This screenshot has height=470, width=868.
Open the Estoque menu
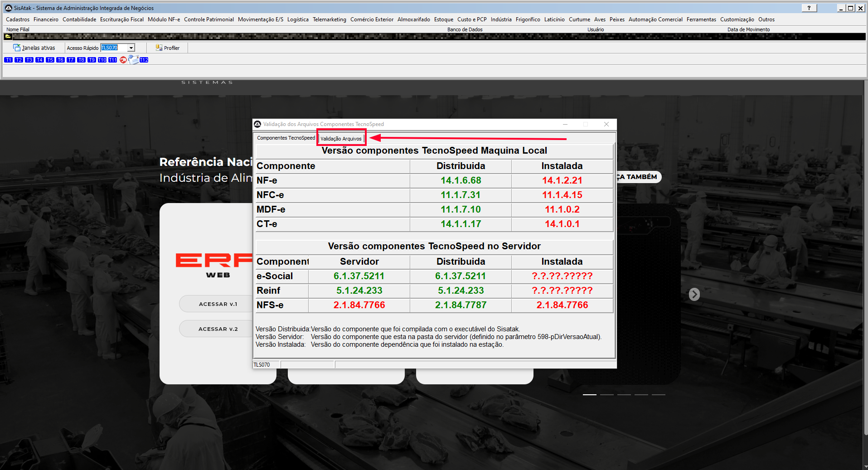click(444, 19)
